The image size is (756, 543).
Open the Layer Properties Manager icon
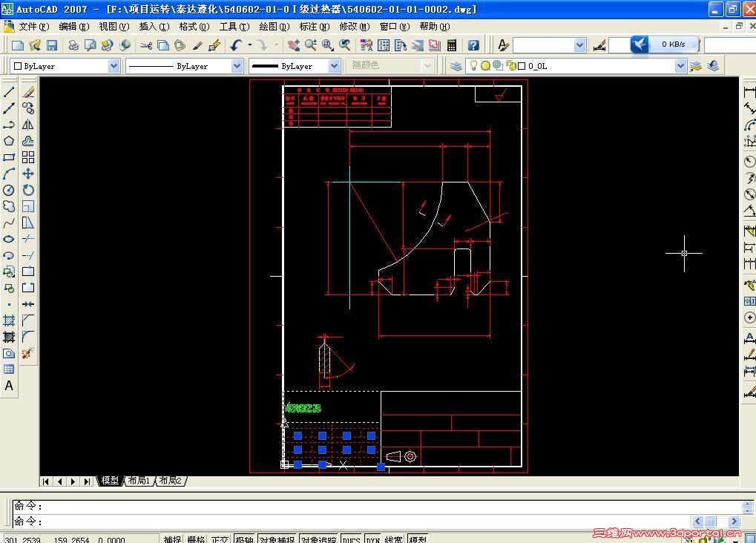[x=456, y=66]
